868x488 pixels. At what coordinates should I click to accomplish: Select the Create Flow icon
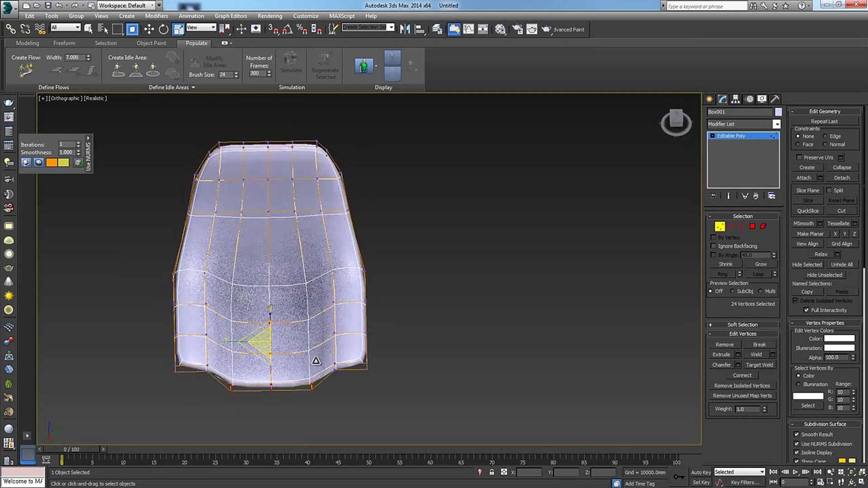point(26,70)
